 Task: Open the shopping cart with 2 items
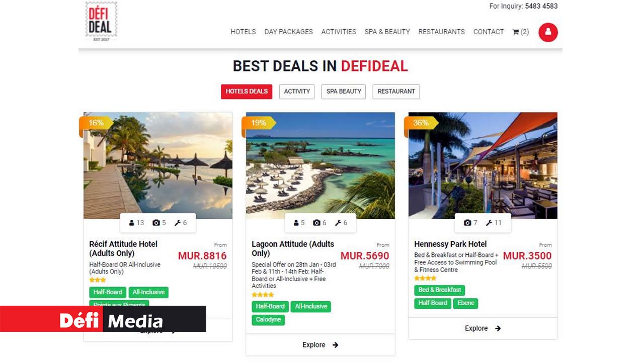521,32
